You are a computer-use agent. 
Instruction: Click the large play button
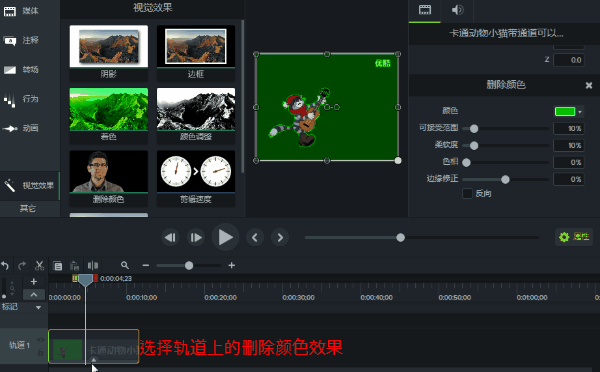225,237
